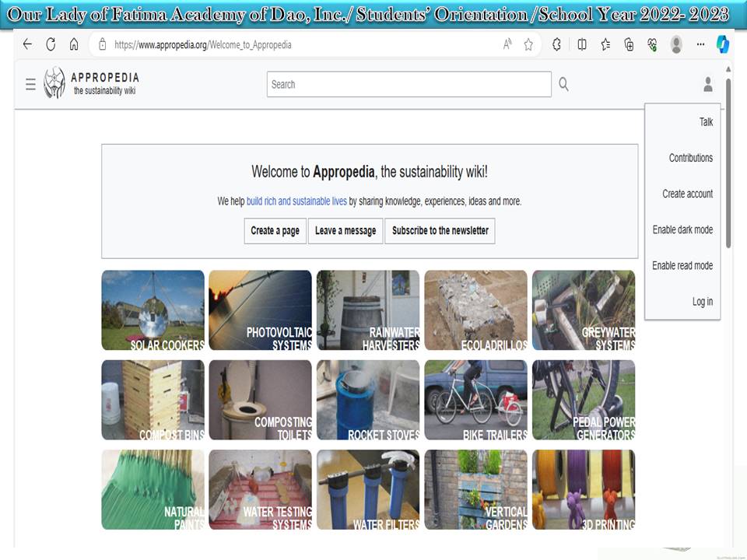The width and height of the screenshot is (747, 560).
Task: Launch Copilot from the browser toolbar
Action: pyautogui.click(x=723, y=44)
